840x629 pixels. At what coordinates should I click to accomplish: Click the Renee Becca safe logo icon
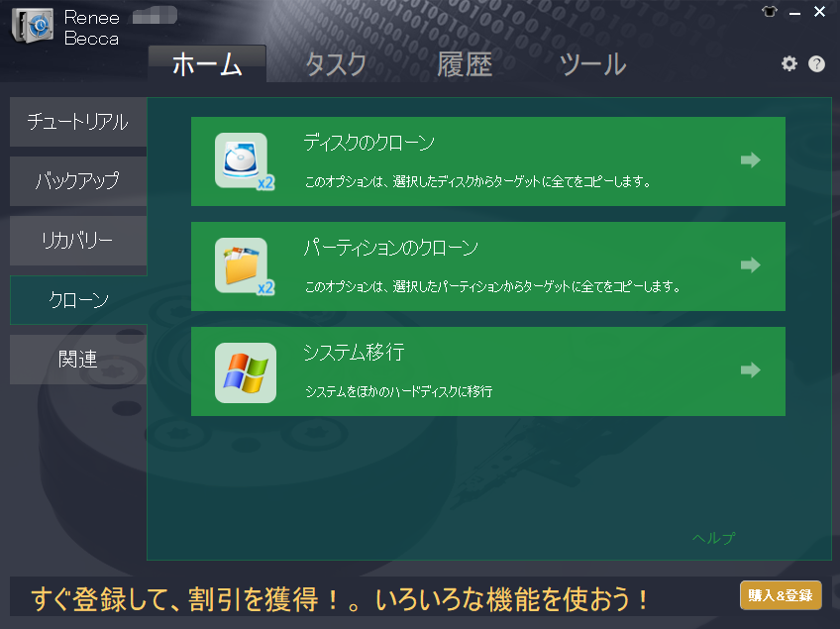tap(32, 26)
